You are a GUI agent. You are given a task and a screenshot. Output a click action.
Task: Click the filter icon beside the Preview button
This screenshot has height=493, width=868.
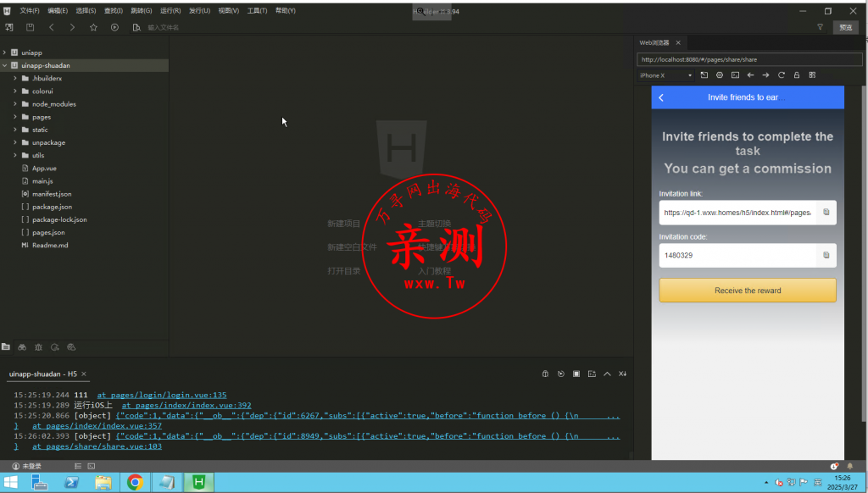(x=820, y=27)
